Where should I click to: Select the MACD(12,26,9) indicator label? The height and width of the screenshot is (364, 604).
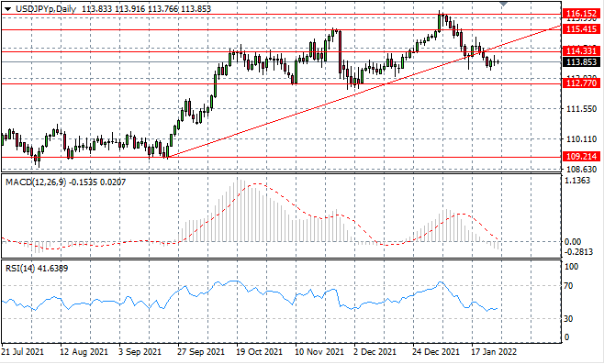(x=36, y=182)
